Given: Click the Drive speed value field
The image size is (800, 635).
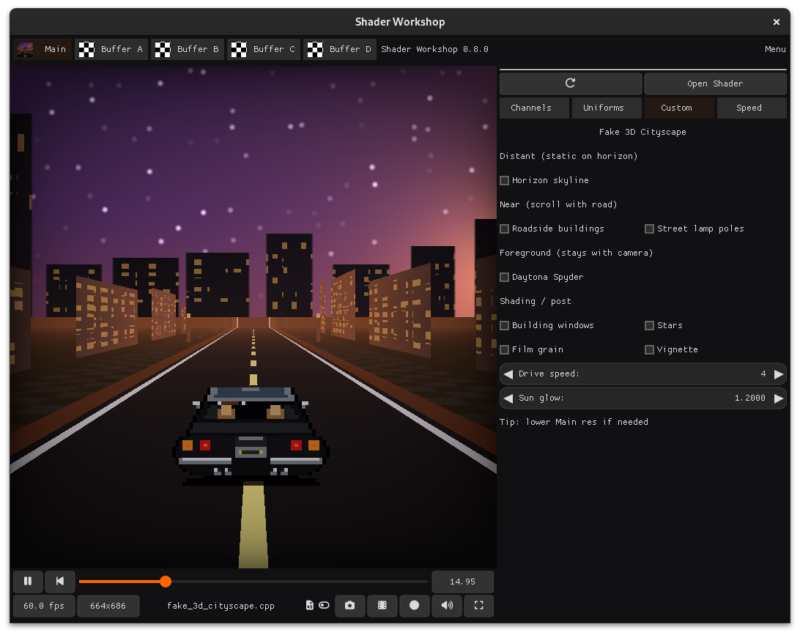Looking at the screenshot, I should (x=643, y=374).
